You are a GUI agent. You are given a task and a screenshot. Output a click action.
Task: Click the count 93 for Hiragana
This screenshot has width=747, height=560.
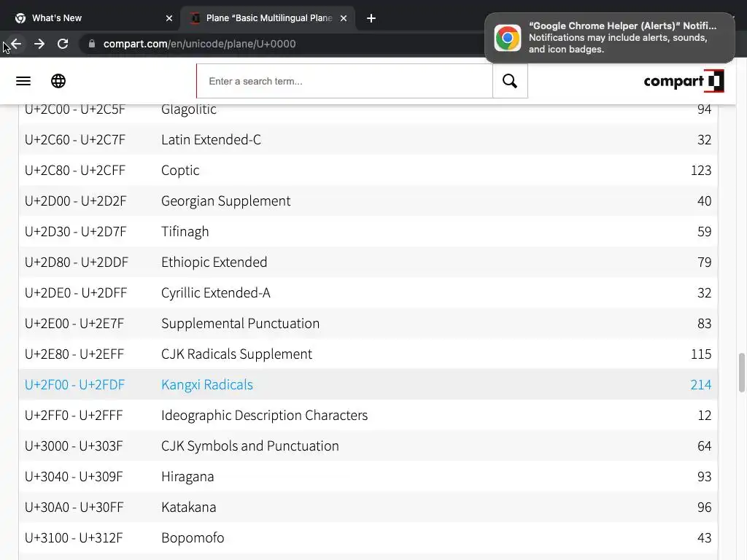point(704,477)
